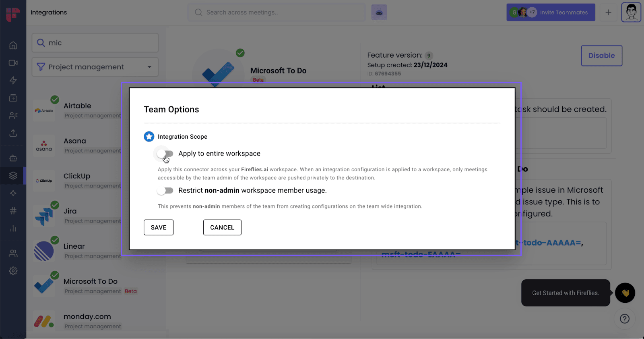Click the Airtable logo icon
644x339 pixels.
(x=44, y=110)
